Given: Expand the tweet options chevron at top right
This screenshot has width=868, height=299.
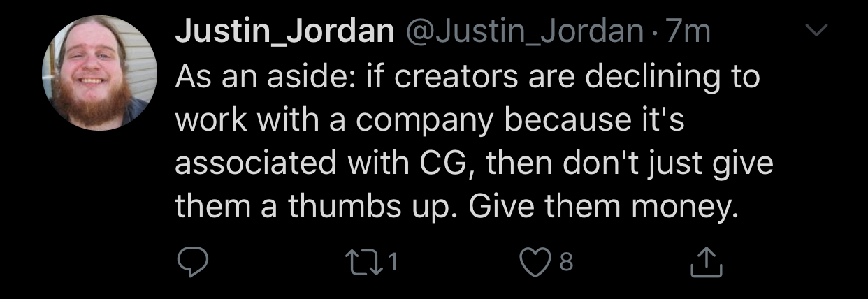Looking at the screenshot, I should tap(816, 30).
